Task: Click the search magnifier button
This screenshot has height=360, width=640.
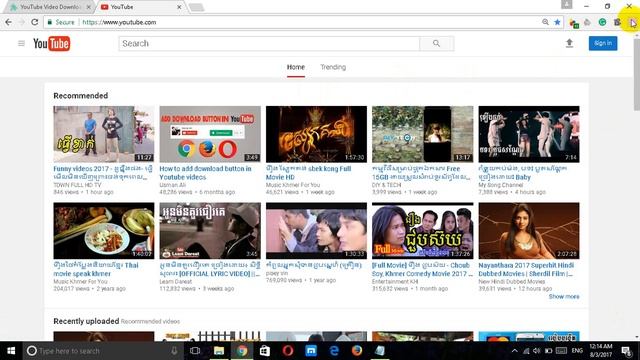Action: (x=436, y=43)
